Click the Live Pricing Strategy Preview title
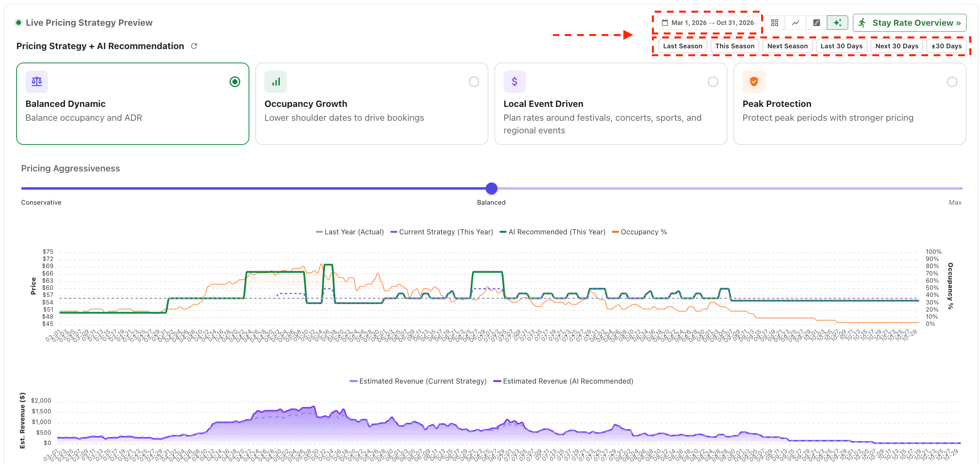The width and height of the screenshot is (980, 464). tap(89, 23)
